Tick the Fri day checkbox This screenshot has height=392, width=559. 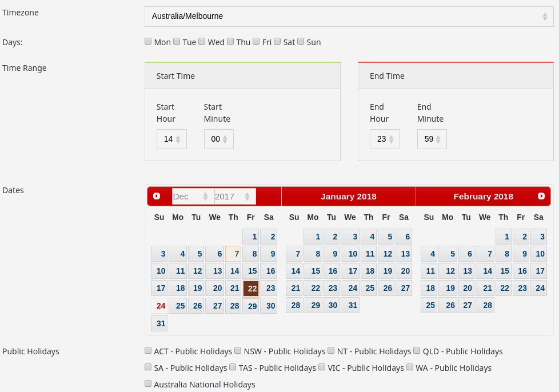[x=256, y=41]
